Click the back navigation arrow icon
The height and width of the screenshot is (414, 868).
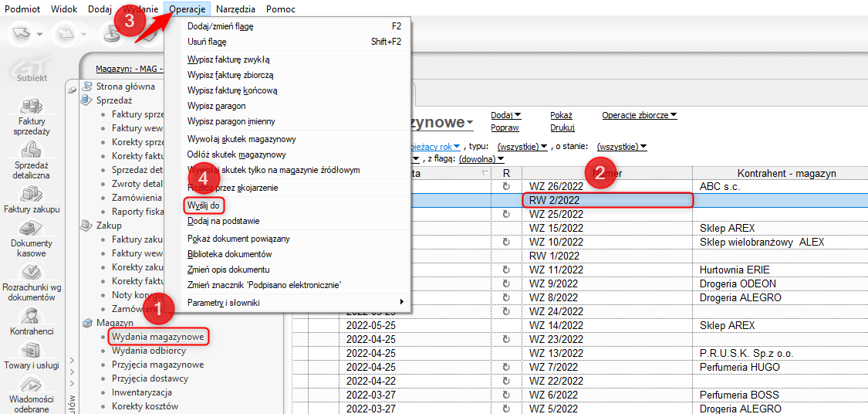21,34
